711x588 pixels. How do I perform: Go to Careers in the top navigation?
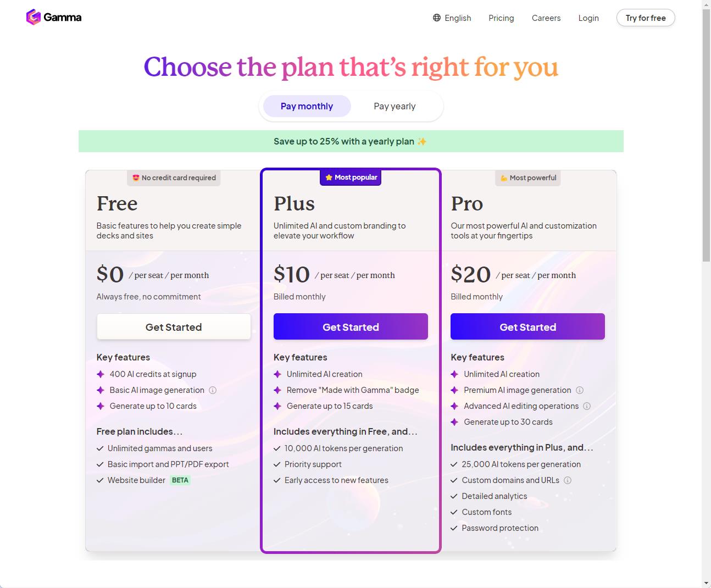546,18
